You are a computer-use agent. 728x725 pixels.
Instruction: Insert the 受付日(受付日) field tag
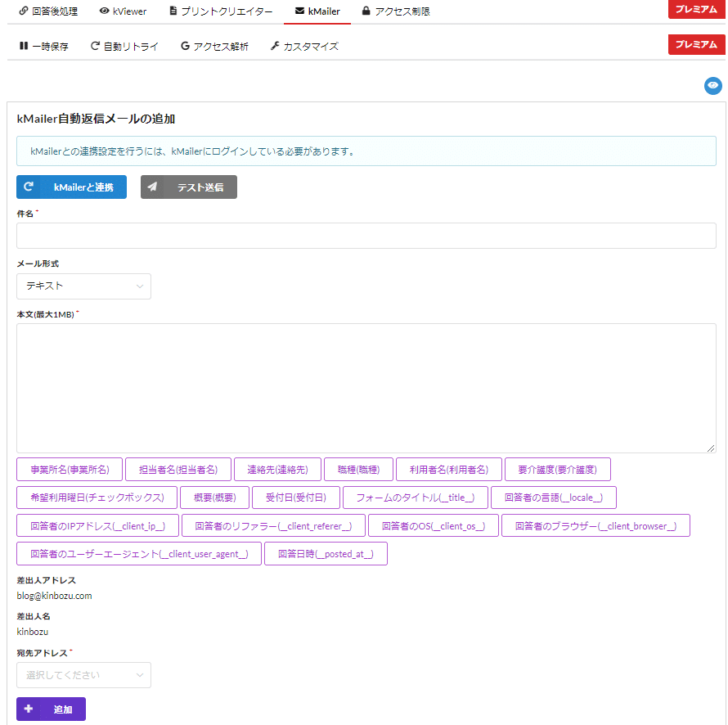[x=296, y=498]
